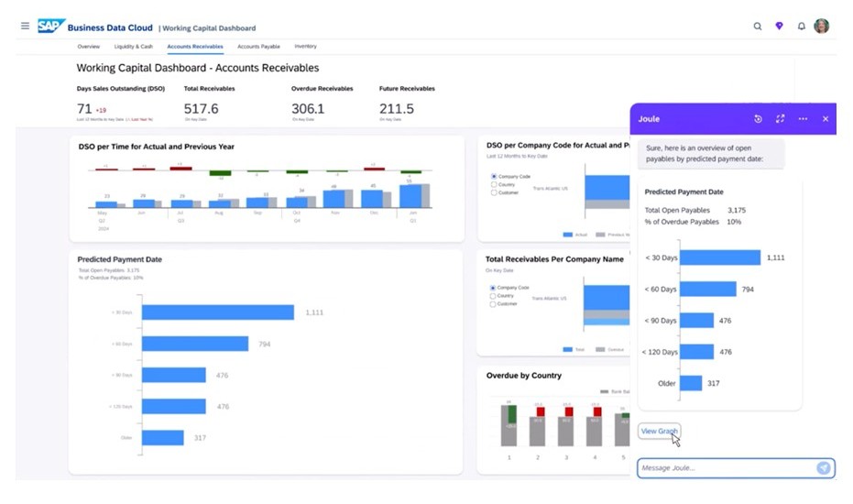
Task: Send message with the Joule send icon
Action: tap(824, 468)
